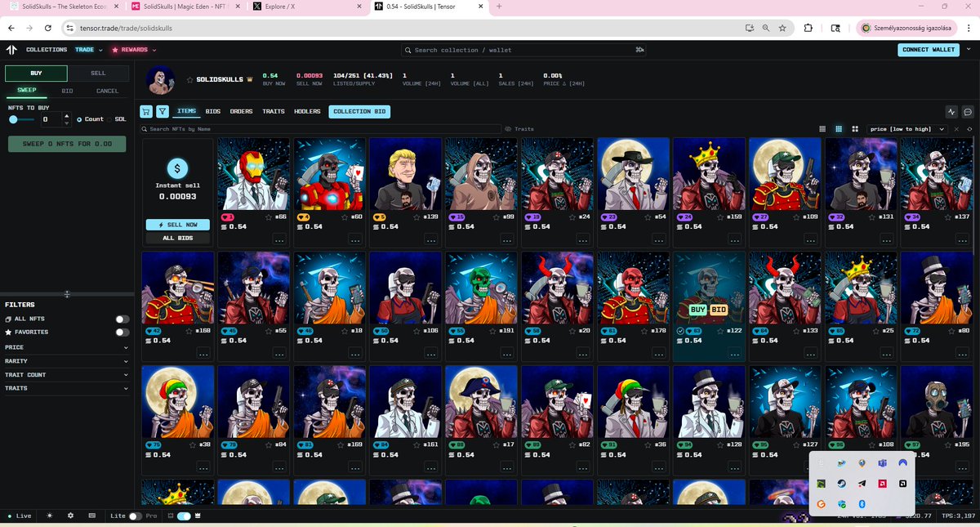Screen dimensions: 980x527
Task: Click the keyboard shortcuts icon in footer
Action: 92,516
